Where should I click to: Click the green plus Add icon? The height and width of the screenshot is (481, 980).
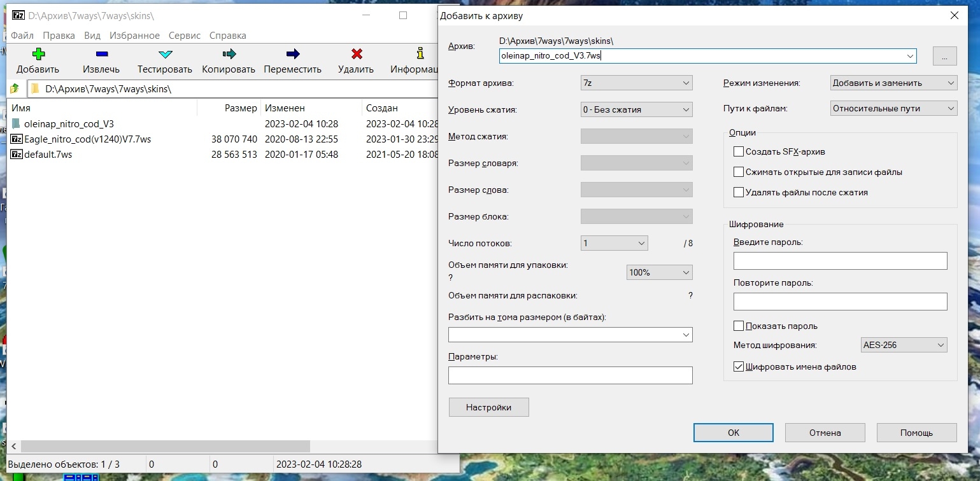pyautogui.click(x=38, y=55)
